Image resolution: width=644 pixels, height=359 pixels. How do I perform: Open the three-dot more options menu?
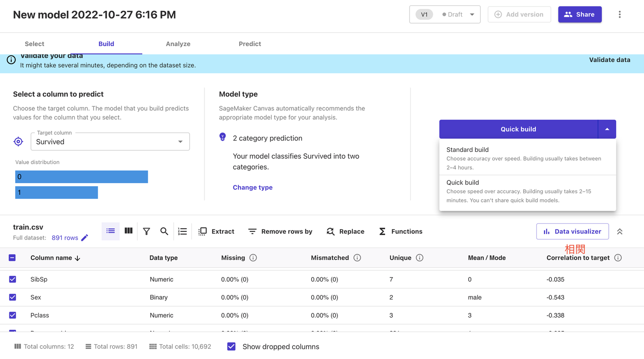coord(619,14)
